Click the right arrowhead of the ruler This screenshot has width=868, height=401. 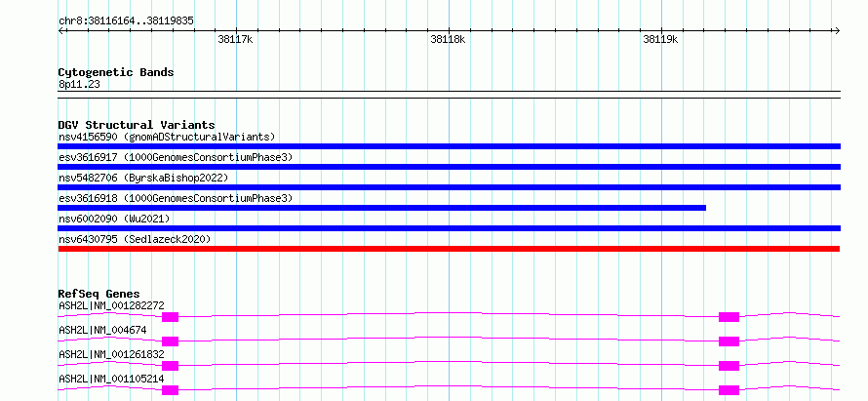click(838, 31)
